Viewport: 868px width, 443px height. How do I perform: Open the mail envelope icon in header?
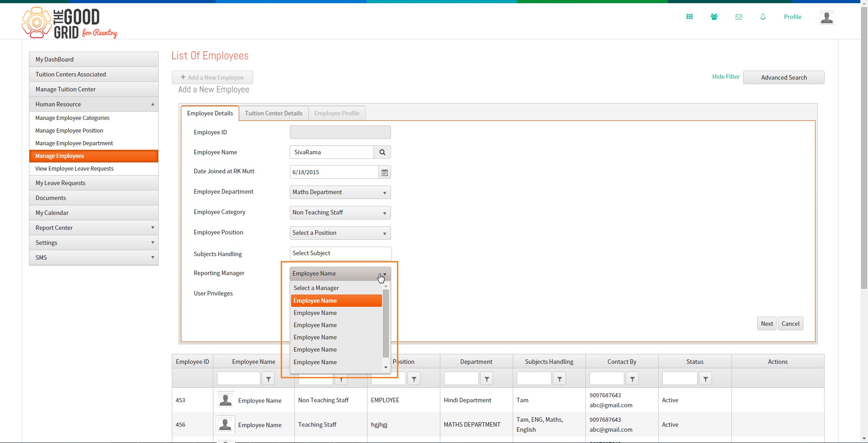739,17
